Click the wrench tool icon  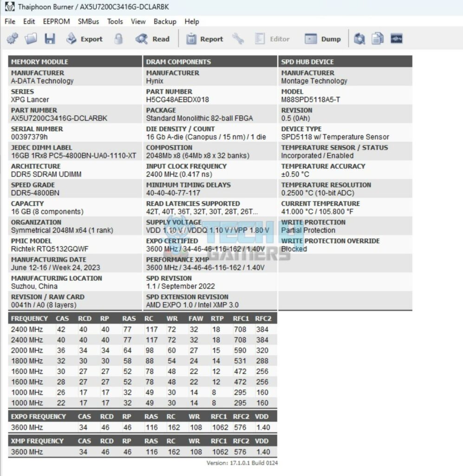238,39
